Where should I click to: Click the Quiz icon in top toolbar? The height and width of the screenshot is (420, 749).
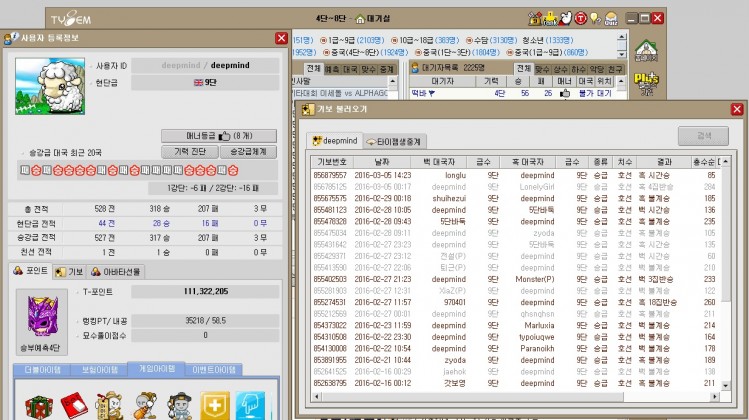pos(610,18)
